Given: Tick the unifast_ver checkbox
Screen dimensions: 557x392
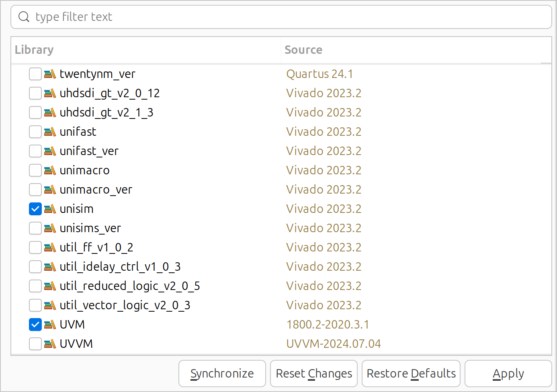Looking at the screenshot, I should (35, 151).
